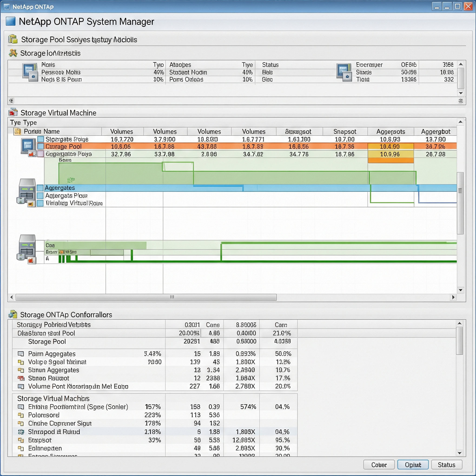Click the horizontal scrollbar thumb

(146, 297)
